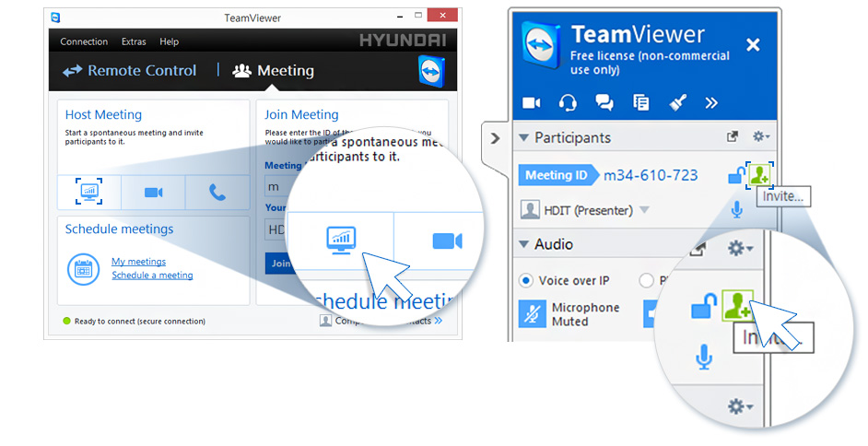Switch to the Meeting tab
This screenshot has width=868, height=446.
(273, 71)
